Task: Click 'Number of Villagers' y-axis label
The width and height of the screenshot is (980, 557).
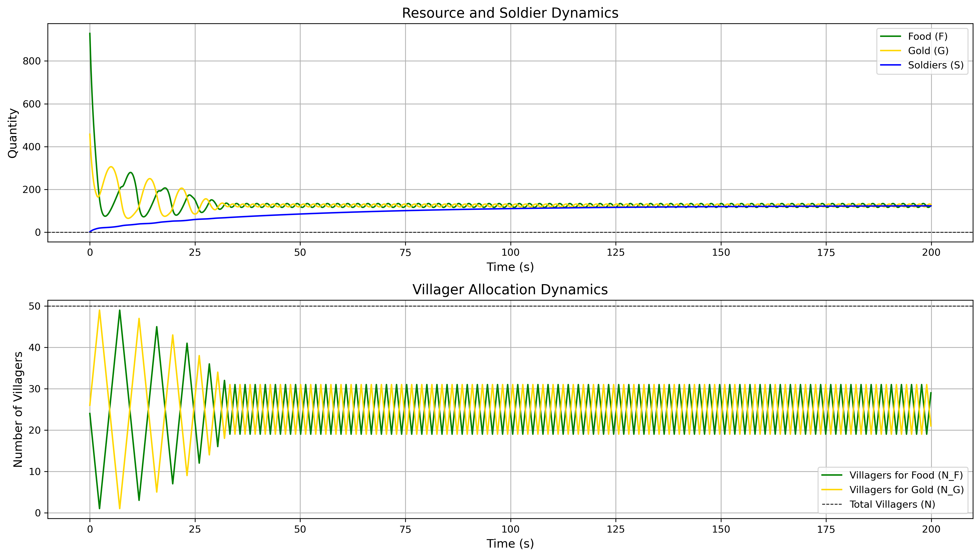Action: coord(18,409)
